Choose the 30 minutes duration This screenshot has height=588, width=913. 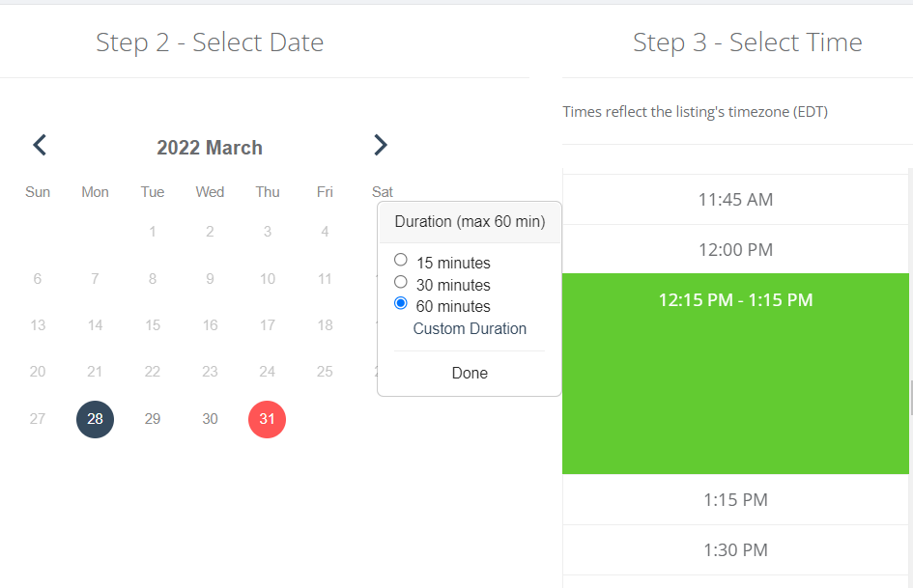click(x=401, y=282)
